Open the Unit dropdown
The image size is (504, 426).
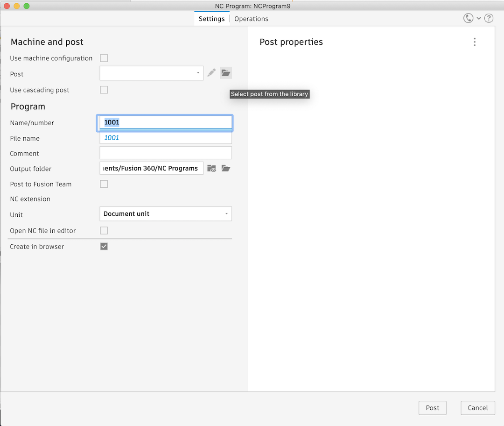point(166,213)
